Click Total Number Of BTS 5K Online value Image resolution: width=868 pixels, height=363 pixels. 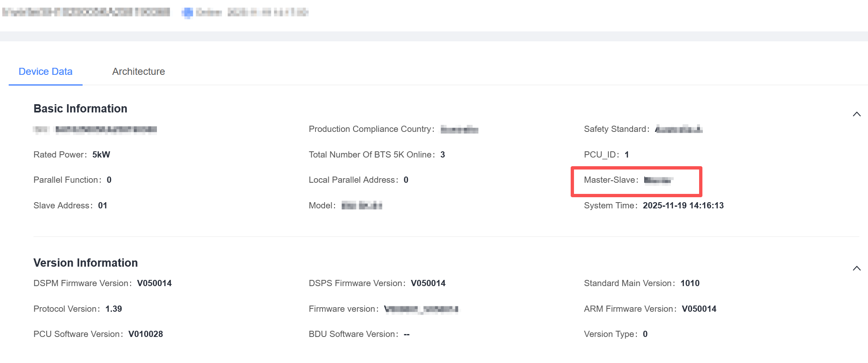pyautogui.click(x=442, y=155)
